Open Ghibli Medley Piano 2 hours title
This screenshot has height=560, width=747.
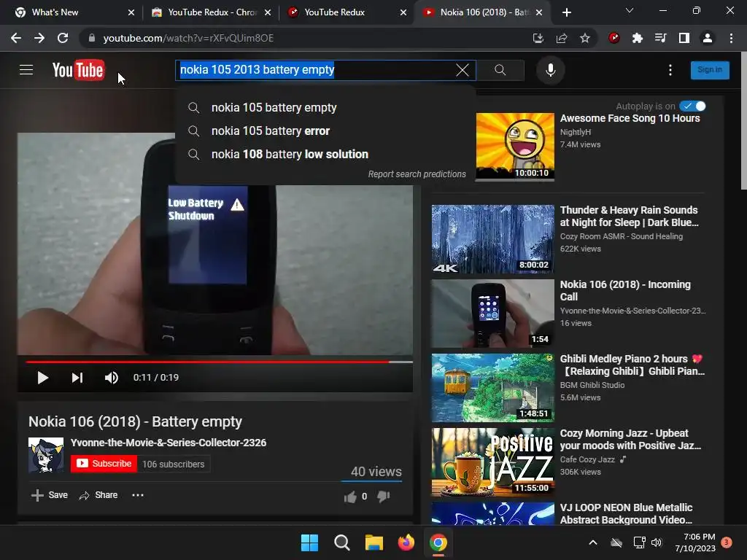coord(632,365)
